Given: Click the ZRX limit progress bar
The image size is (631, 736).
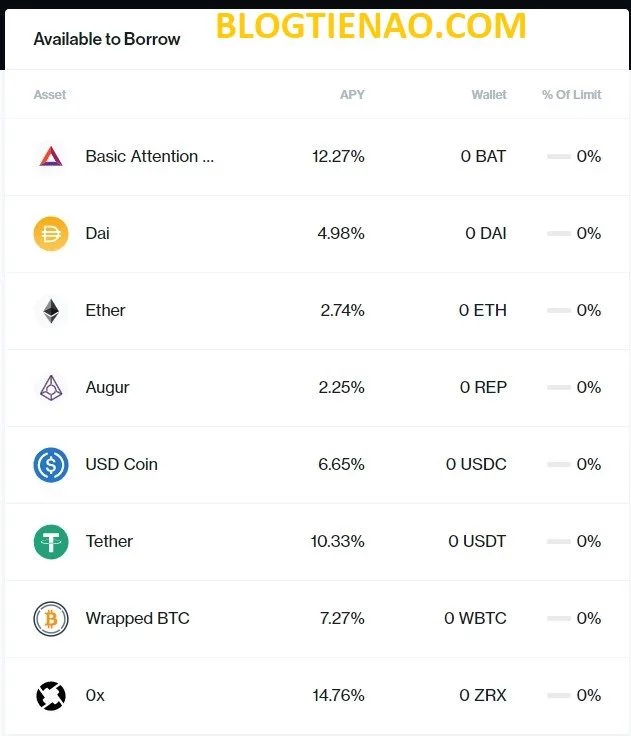Looking at the screenshot, I should click(559, 695).
